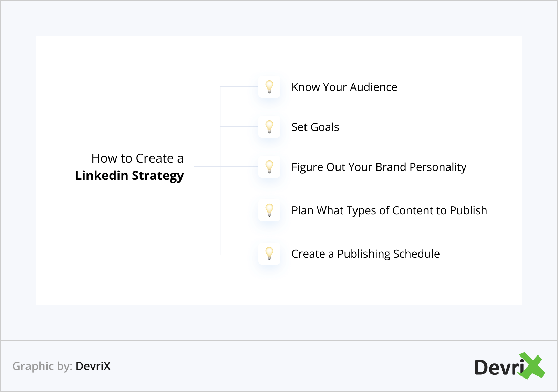Click the horizontal divider line above the footer

[279, 341]
